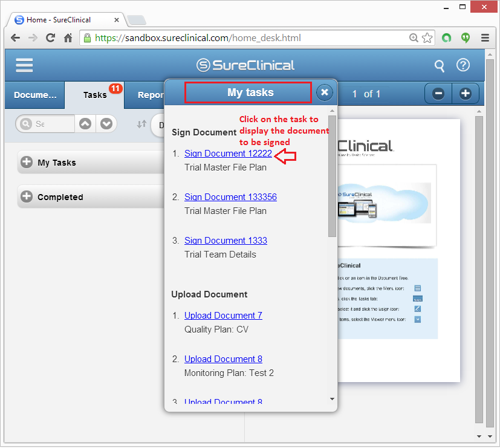
Task: Click the browser back arrow
Action: (x=15, y=38)
